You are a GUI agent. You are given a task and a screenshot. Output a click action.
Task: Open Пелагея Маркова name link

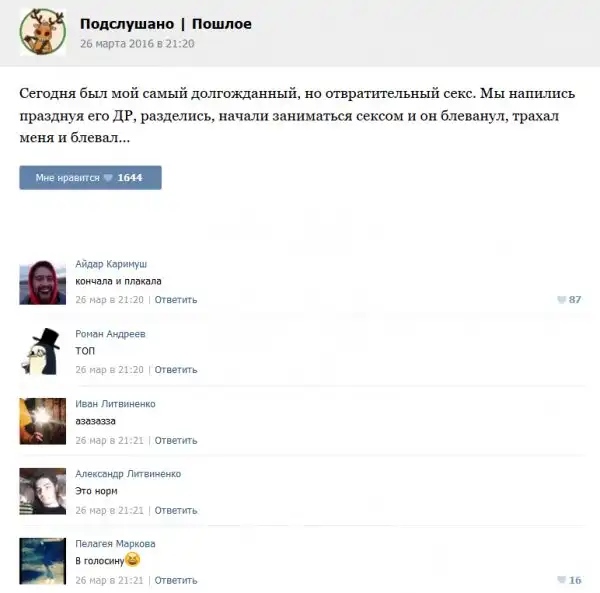[x=115, y=544]
